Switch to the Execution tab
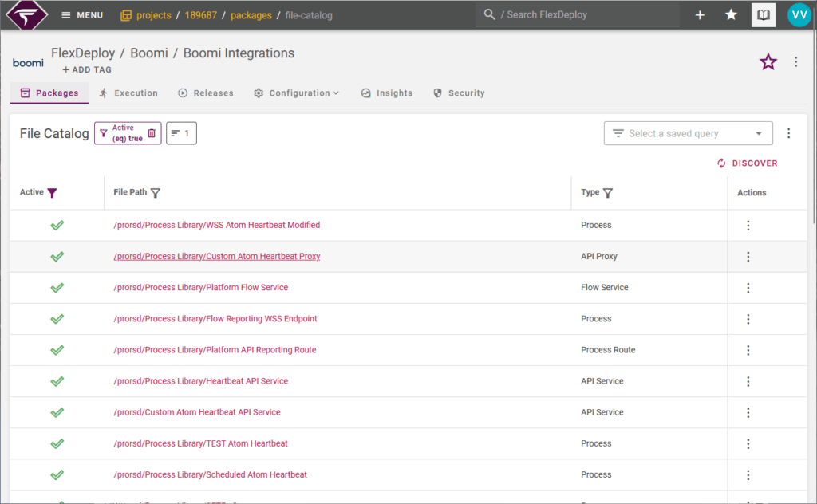This screenshot has height=504, width=817. [x=128, y=93]
